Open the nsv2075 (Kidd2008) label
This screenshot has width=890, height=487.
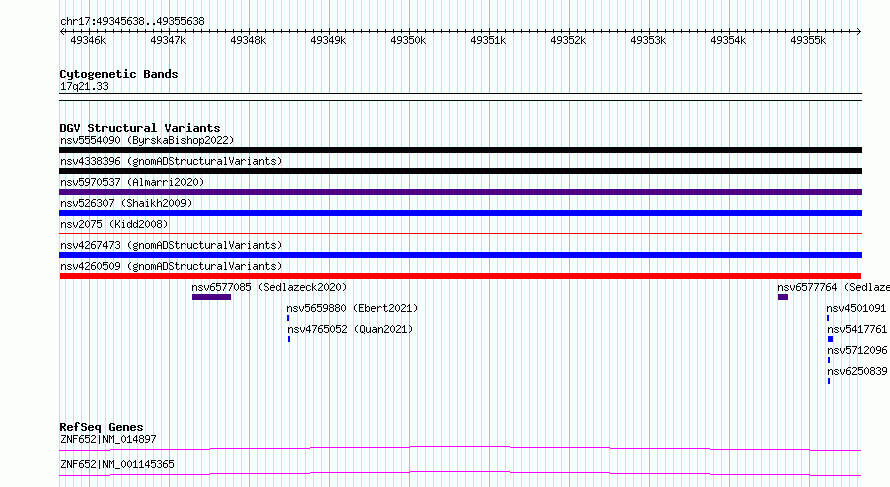pyautogui.click(x=114, y=224)
